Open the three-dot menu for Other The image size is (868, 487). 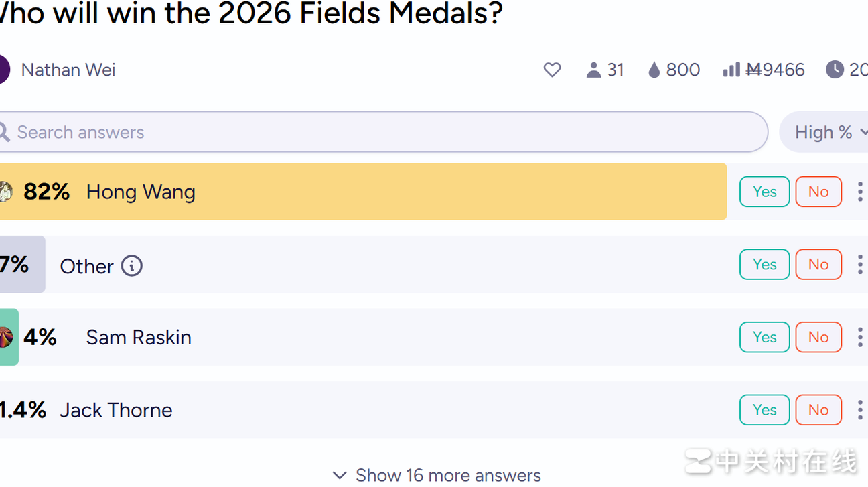point(860,265)
